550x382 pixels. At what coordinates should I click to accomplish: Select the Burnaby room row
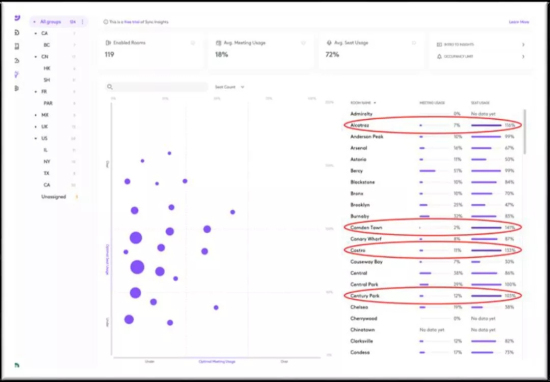tap(433, 216)
